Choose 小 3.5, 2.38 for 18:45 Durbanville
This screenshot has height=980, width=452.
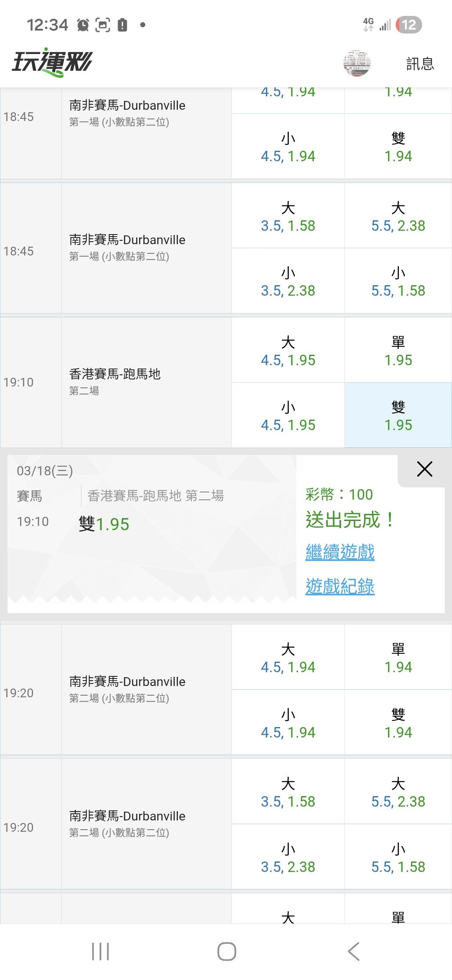pos(288,281)
